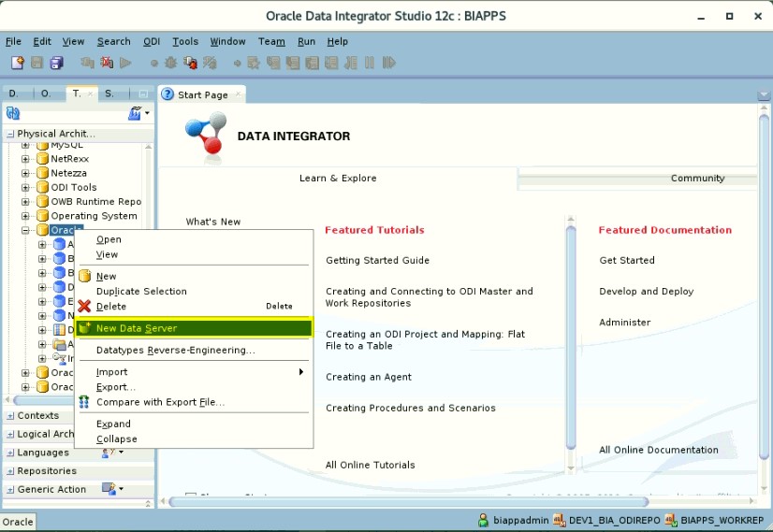773x532 pixels.
Task: Expand the Operating System tree node
Action: [x=25, y=216]
